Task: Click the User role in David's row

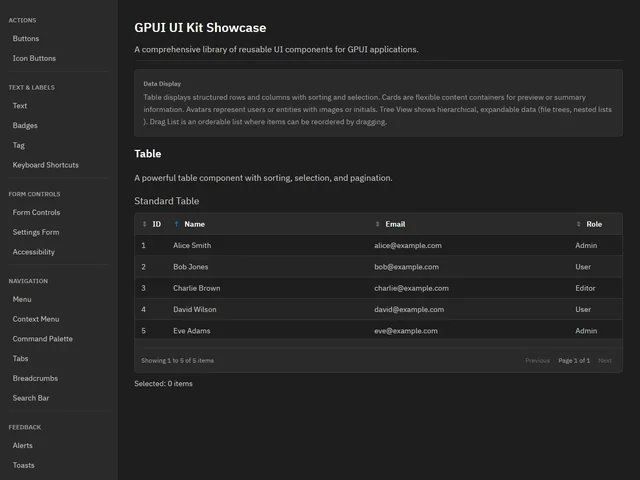Action: pyautogui.click(x=583, y=309)
